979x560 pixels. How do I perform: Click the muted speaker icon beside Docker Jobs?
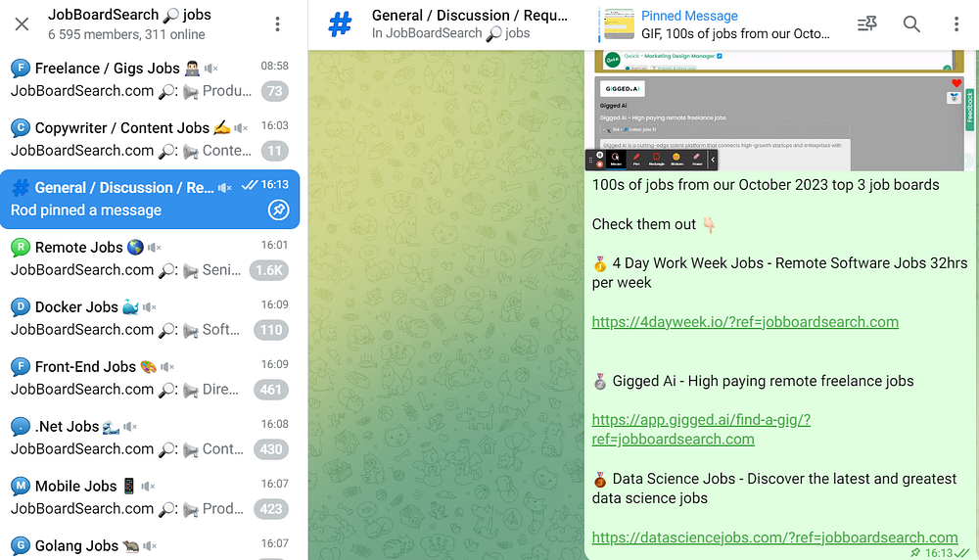[149, 307]
